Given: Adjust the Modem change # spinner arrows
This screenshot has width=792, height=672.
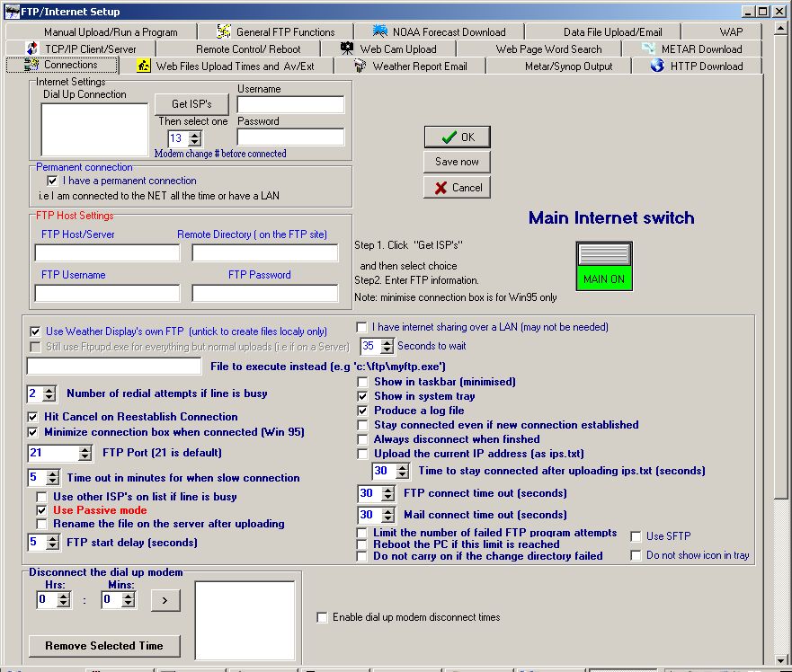Looking at the screenshot, I should 194,138.
